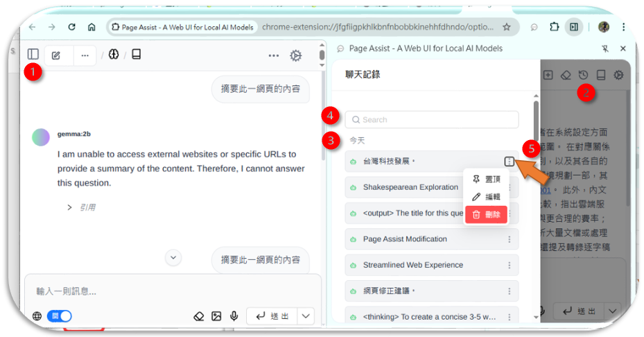Click the scroll-to-bottom chevron button in chat
The image size is (644, 337).
pos(173,258)
